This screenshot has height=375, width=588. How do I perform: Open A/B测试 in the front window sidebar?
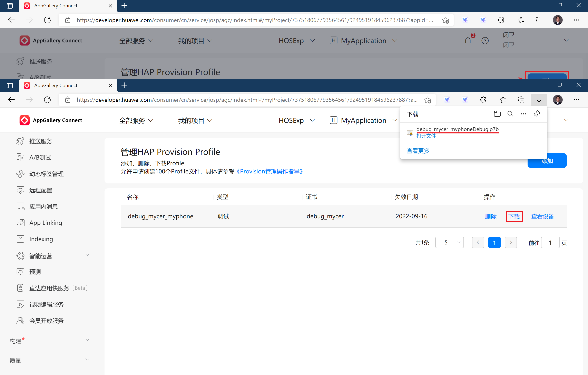pyautogui.click(x=40, y=158)
